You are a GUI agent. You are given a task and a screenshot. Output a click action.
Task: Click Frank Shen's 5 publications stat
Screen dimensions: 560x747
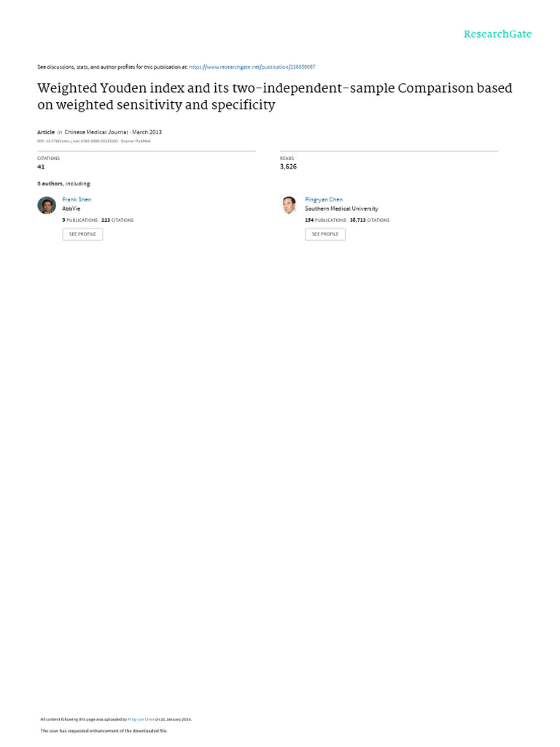79,220
